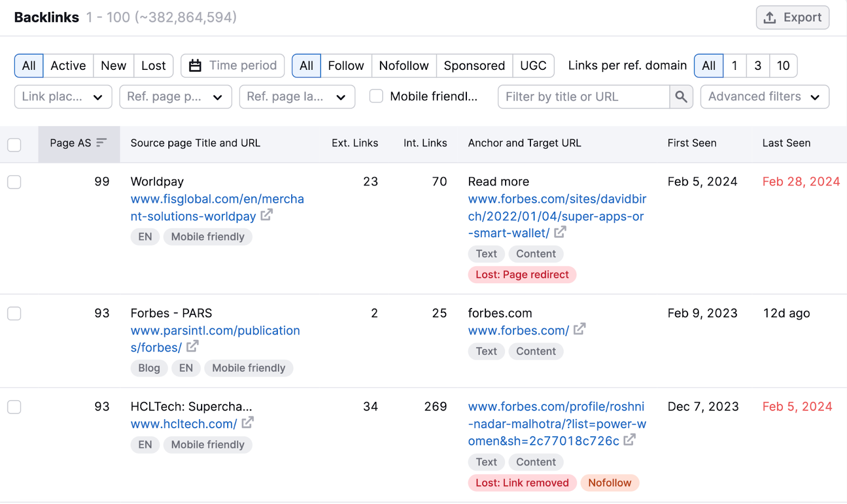Enable the Mobile friendly filter checkbox

click(x=376, y=96)
